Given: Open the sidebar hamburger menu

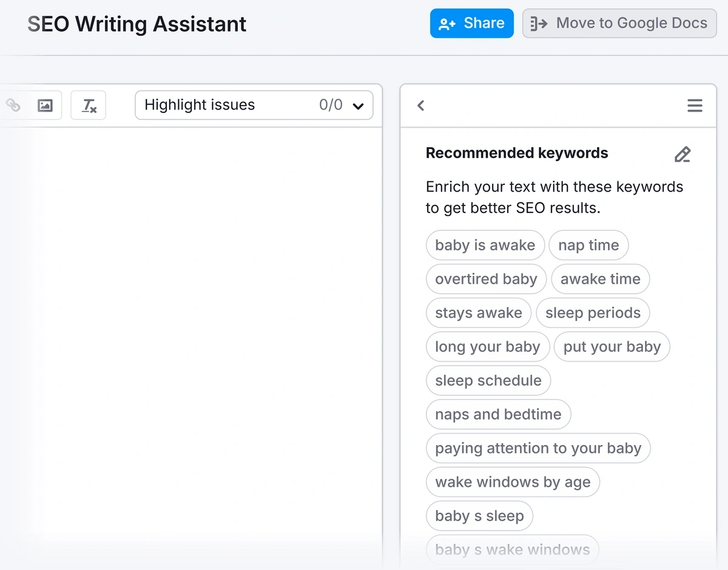Looking at the screenshot, I should [x=695, y=105].
